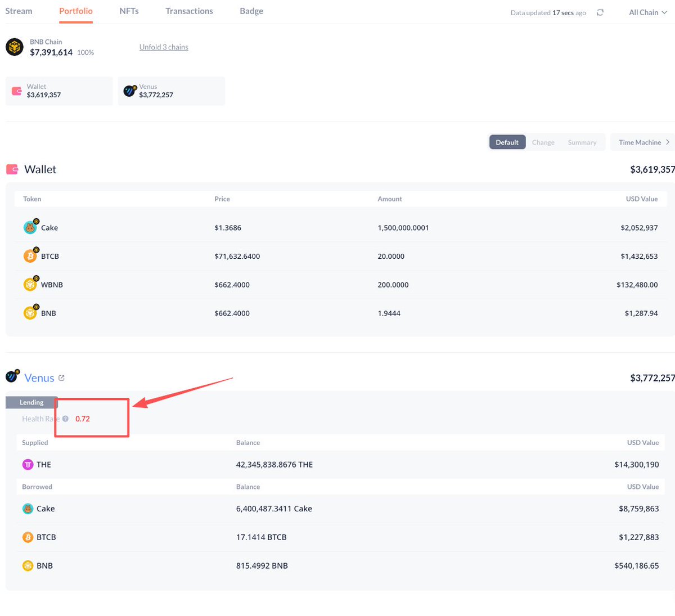675x616 pixels.
Task: Click the Token column header
Action: pos(32,199)
